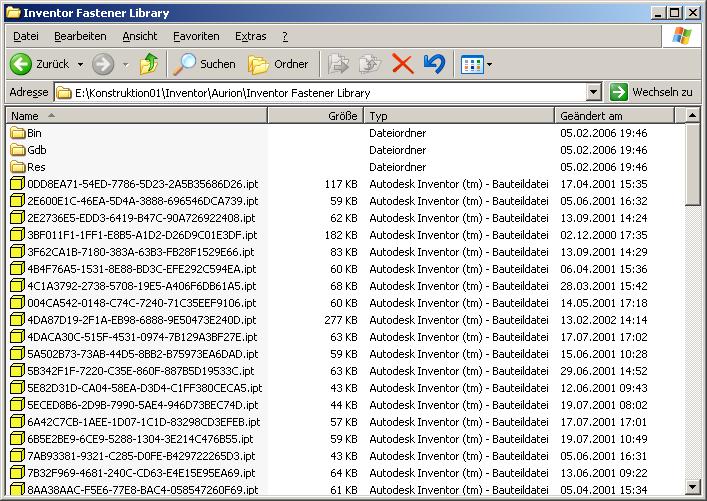Select the Gdb folder icon
The image size is (707, 501).
pos(17,150)
